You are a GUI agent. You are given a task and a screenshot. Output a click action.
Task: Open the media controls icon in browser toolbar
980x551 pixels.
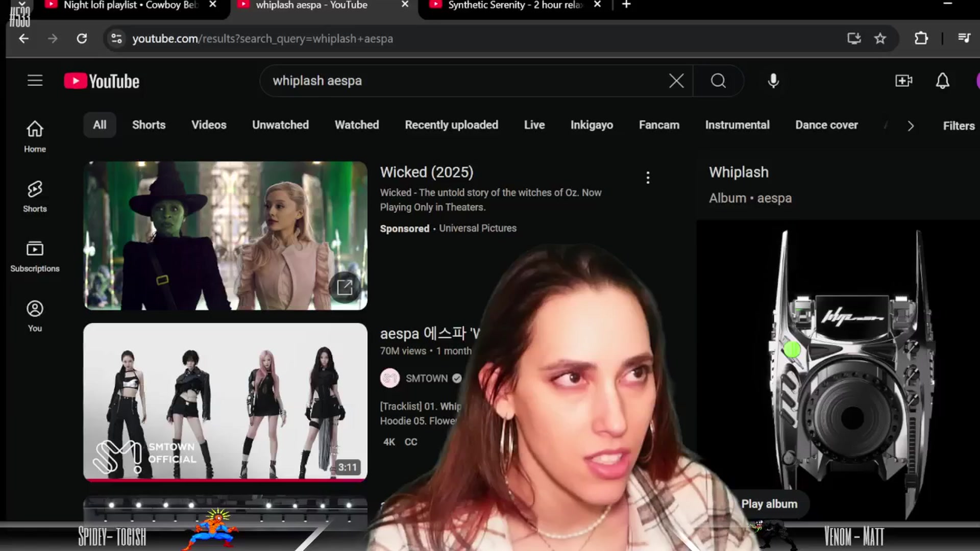click(964, 38)
